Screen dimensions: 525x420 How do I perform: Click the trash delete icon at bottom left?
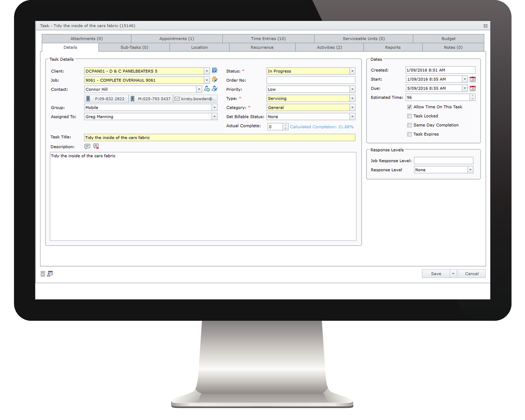click(43, 274)
